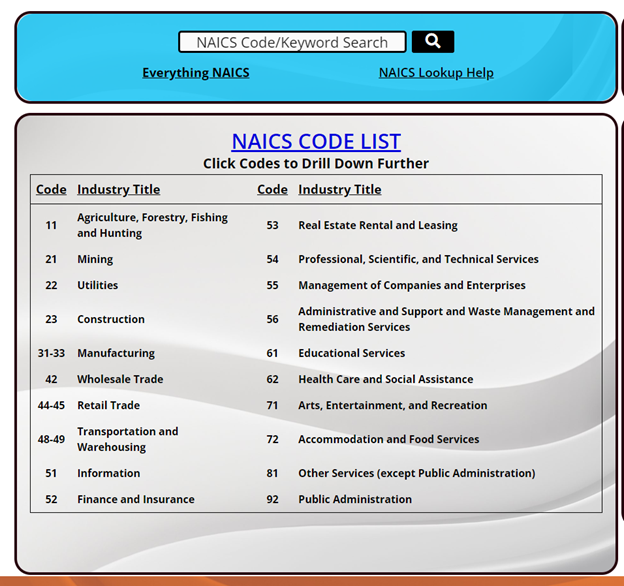This screenshot has height=586, width=624.
Task: Select Professional, Scientific, and Technical Services
Action: pos(418,259)
